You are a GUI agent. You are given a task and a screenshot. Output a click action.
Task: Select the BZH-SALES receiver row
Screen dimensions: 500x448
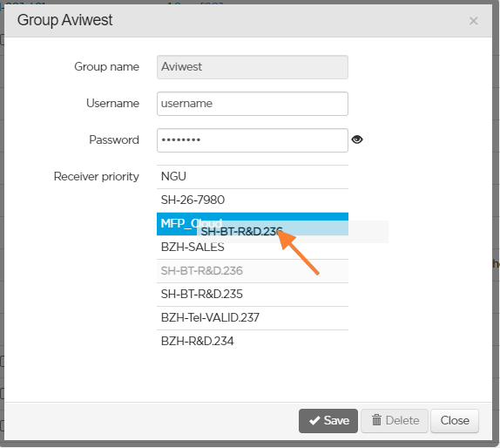[253, 248]
